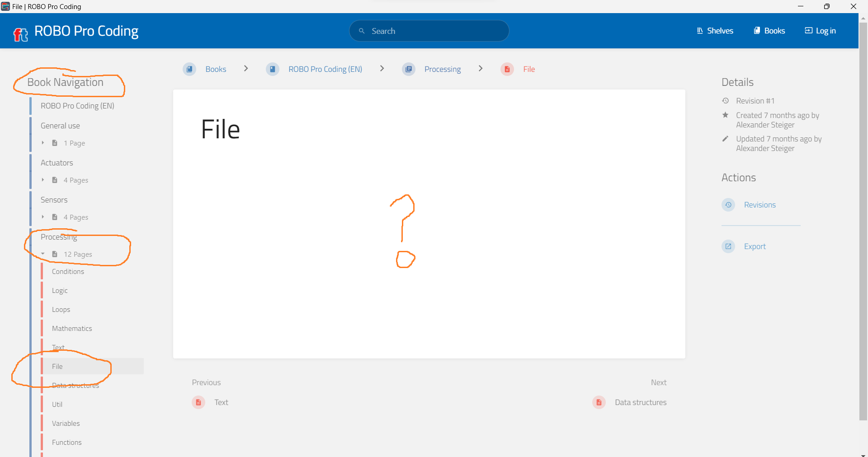Screen dimensions: 868x457
Task: Click the File page breadcrumb icon
Action: click(507, 69)
